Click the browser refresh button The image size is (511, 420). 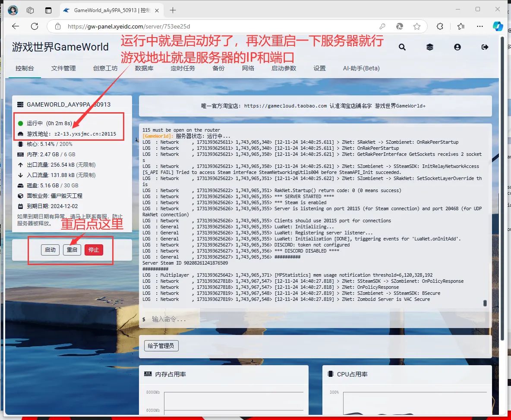35,26
